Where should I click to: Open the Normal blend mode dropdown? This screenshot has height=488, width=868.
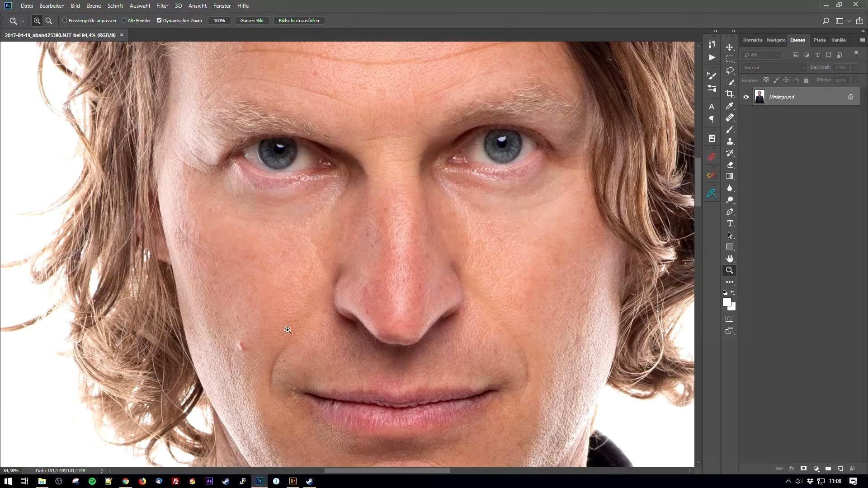[774, 68]
